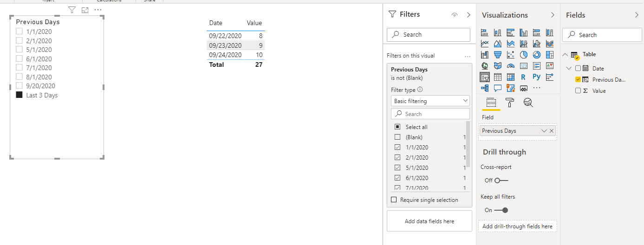
Task: Collapse the Fields pane
Action: tap(637, 15)
